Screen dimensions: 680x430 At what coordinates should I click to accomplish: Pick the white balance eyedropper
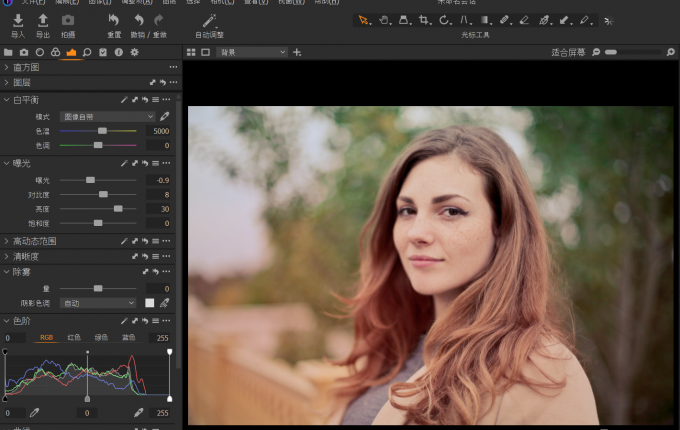tap(164, 117)
